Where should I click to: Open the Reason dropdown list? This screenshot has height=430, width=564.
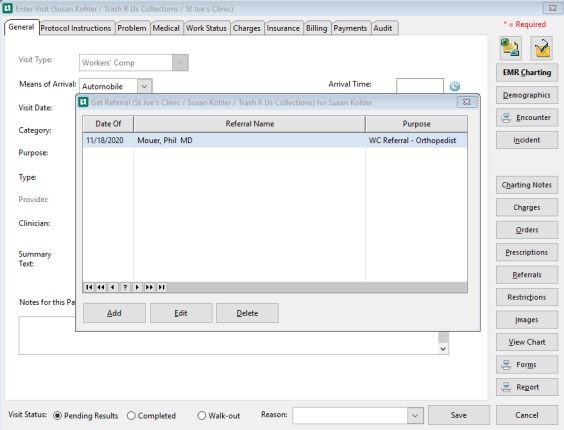click(x=415, y=416)
